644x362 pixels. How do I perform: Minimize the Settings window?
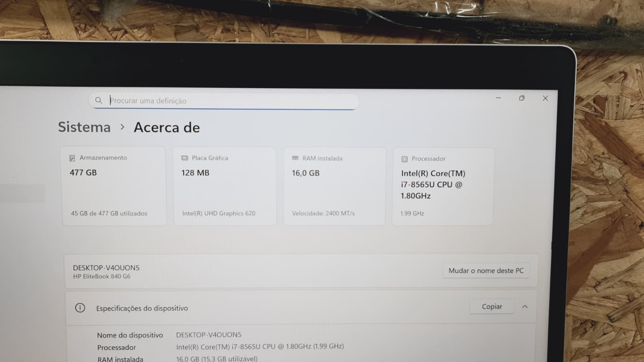(x=498, y=98)
